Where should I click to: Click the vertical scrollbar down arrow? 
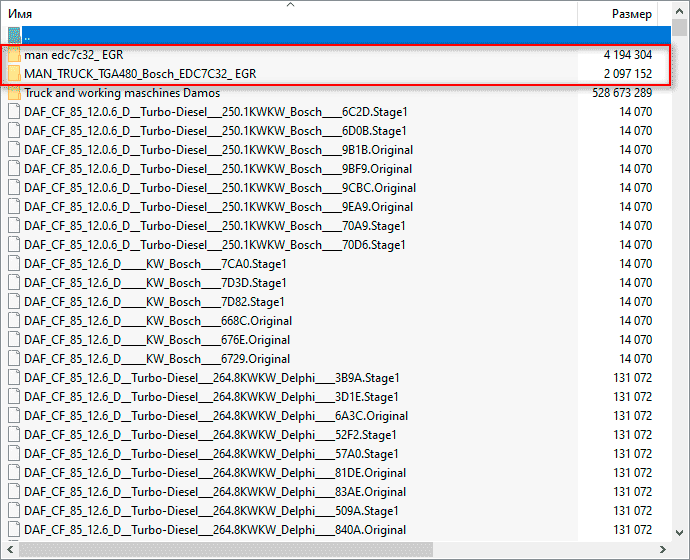click(x=679, y=533)
